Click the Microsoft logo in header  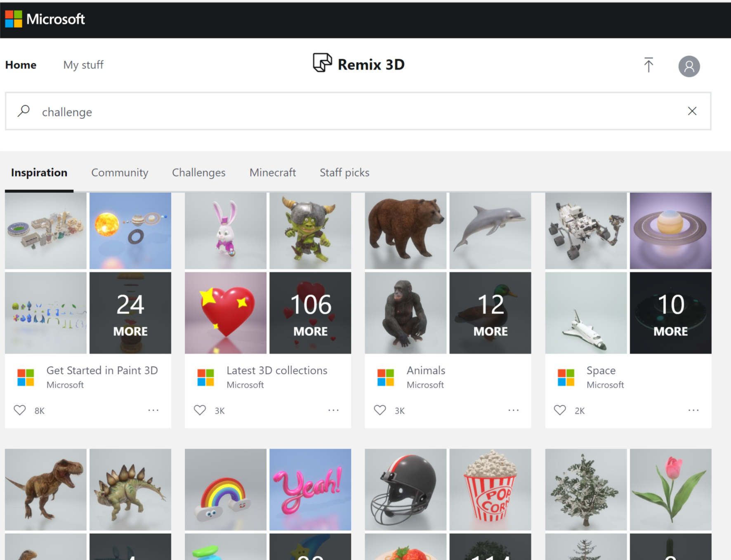pos(45,19)
